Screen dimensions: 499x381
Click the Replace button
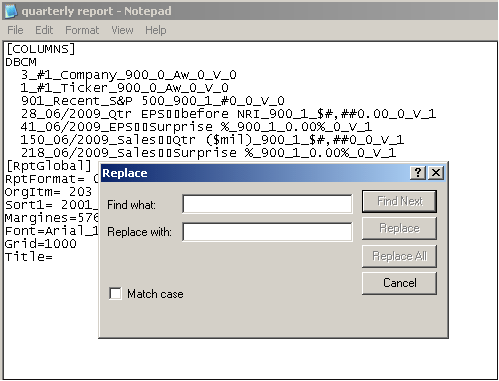point(399,228)
